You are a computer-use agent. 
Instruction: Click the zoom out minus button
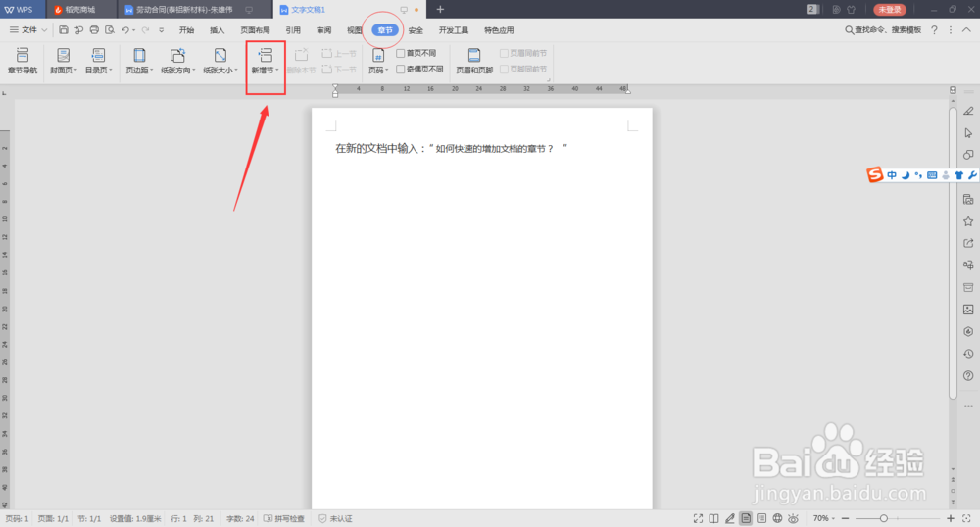point(845,519)
